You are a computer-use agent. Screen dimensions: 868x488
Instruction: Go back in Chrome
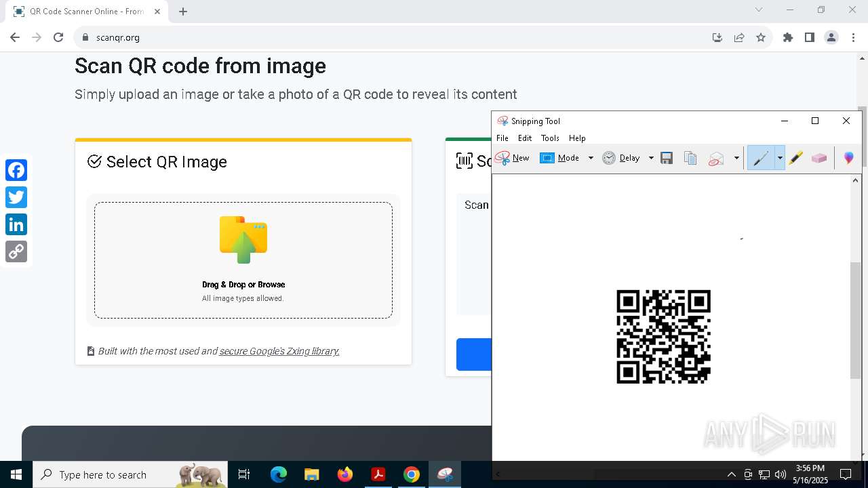pyautogui.click(x=15, y=37)
